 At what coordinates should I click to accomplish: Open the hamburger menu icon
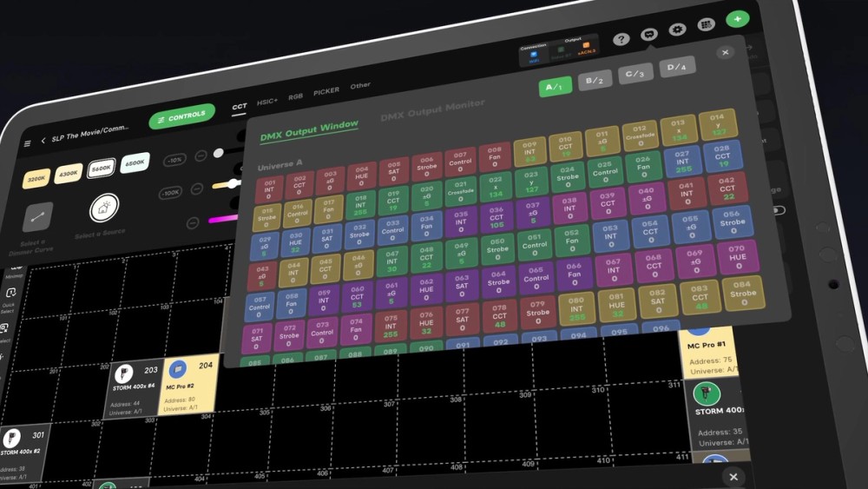[x=27, y=144]
